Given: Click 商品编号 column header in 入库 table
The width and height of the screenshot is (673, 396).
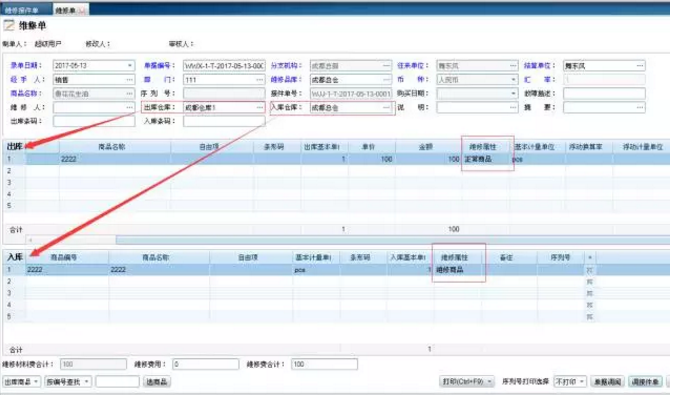Looking at the screenshot, I should 64,257.
